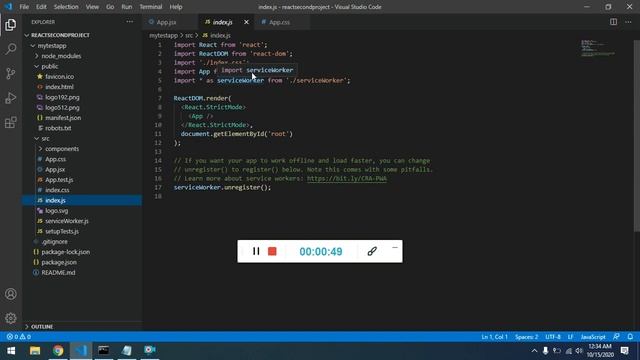Open the Accounts menu icon

11,294
